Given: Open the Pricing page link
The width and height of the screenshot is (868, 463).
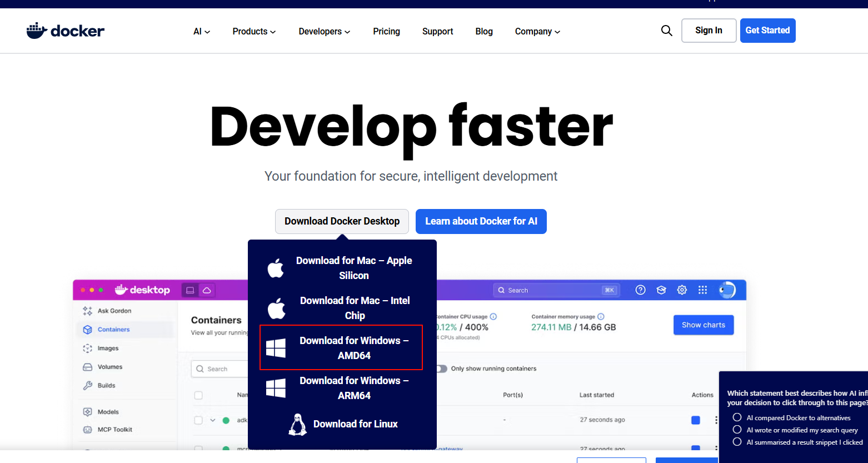Looking at the screenshot, I should tap(386, 32).
